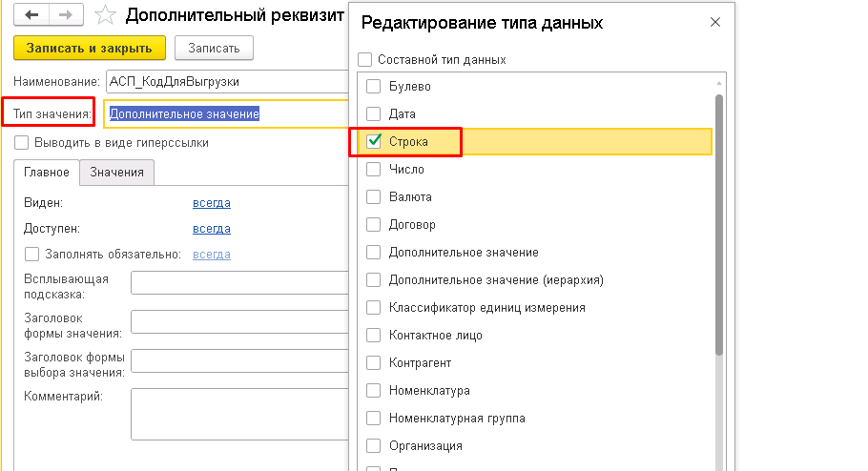Select the 'Строка' row text

point(408,142)
